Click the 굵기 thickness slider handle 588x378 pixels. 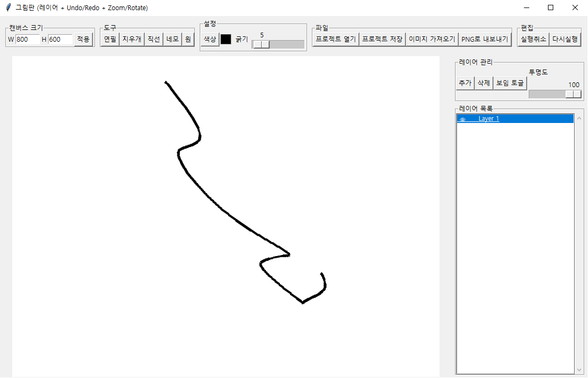[261, 44]
